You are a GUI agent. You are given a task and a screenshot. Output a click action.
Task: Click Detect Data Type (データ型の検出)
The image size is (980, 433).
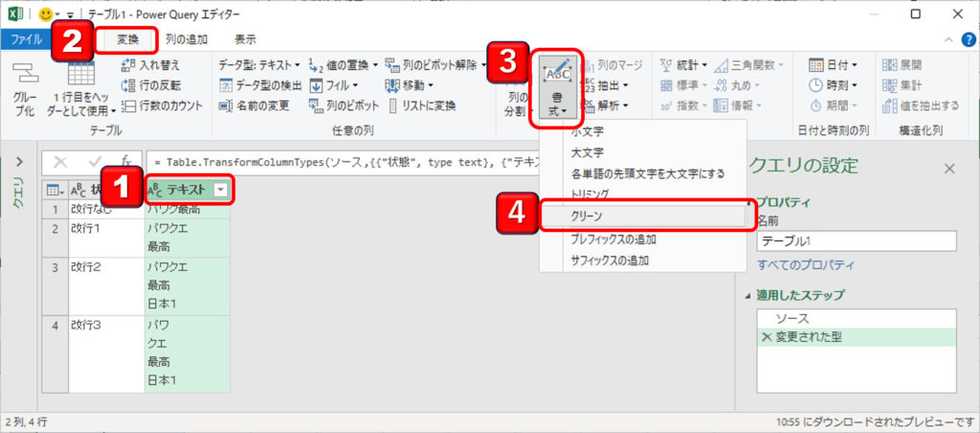260,85
